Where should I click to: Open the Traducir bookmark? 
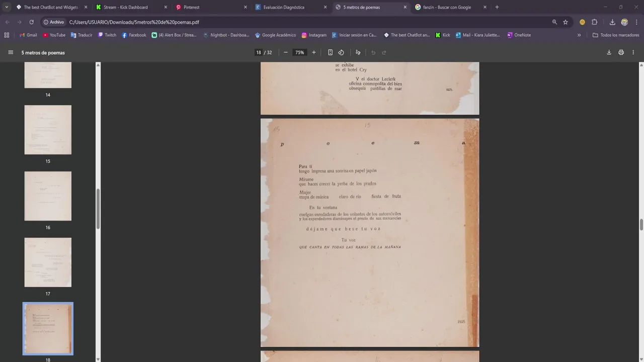(x=81, y=35)
